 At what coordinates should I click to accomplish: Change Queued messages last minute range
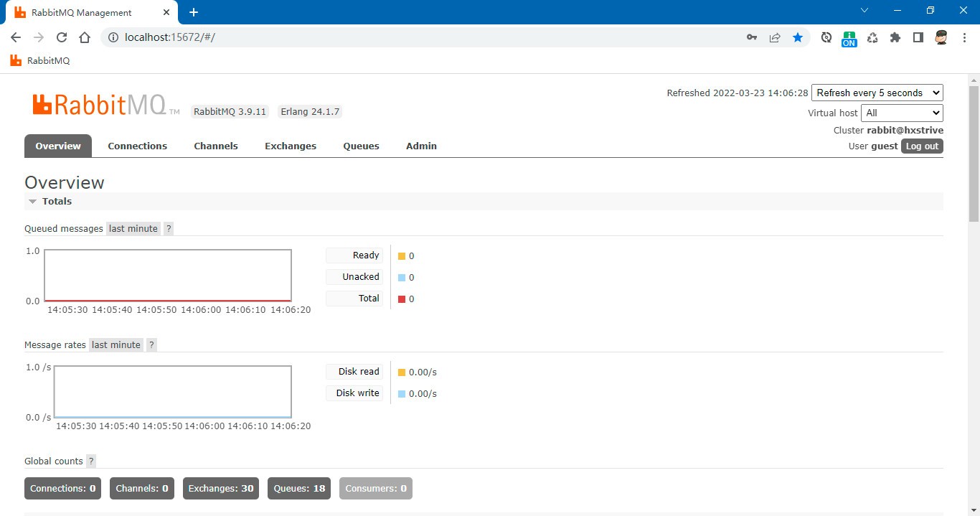coord(133,228)
